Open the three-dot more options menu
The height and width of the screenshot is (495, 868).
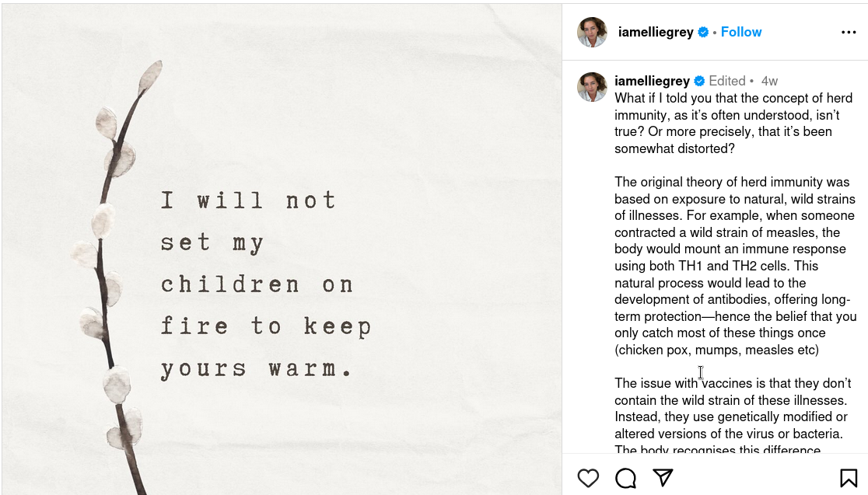(849, 33)
